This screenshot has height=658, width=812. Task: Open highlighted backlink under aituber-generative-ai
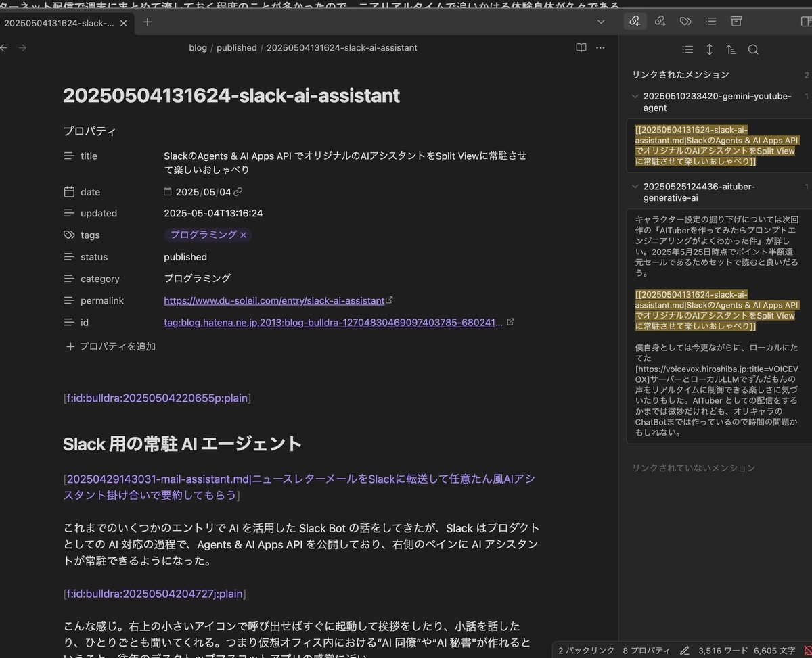pos(716,310)
